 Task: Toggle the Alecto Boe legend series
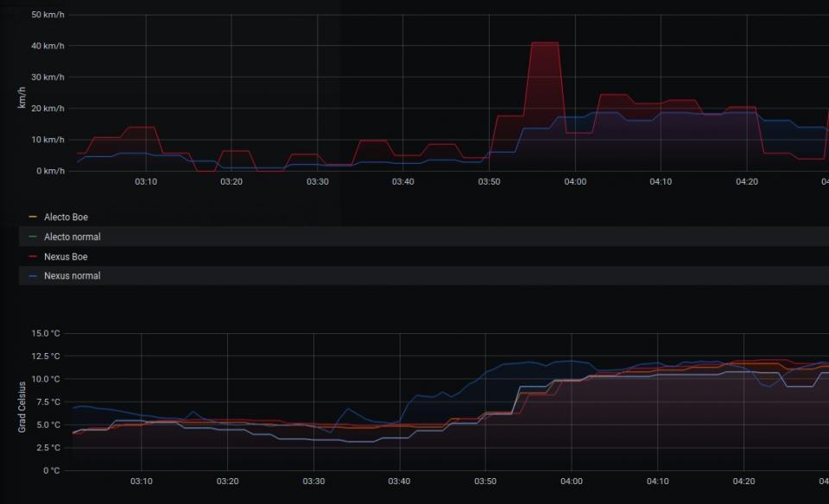[66, 217]
